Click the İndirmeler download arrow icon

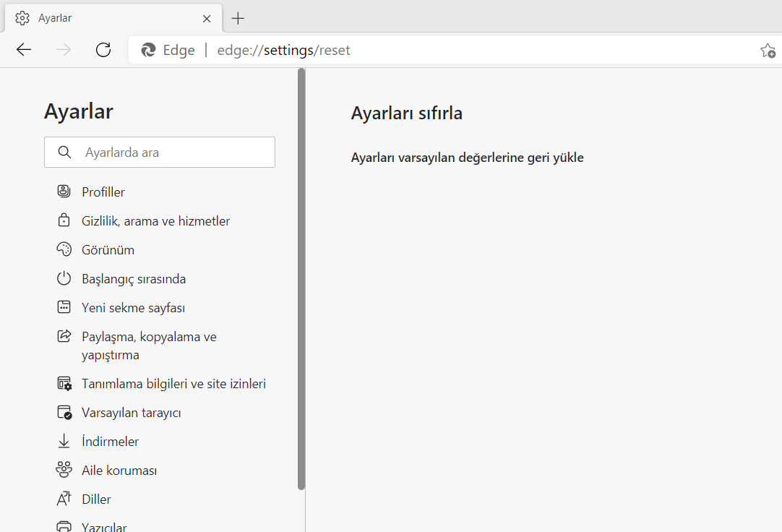[64, 441]
